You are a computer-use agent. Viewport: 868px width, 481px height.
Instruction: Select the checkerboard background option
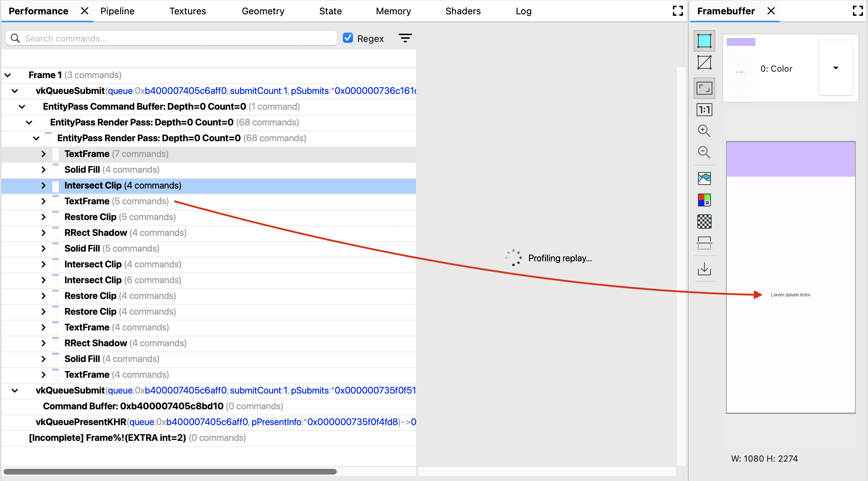(x=704, y=221)
